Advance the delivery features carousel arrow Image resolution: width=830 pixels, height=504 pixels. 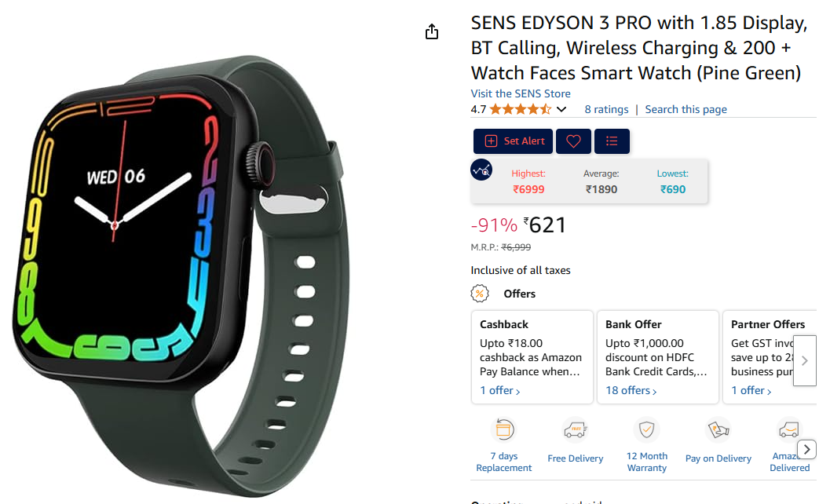pyautogui.click(x=806, y=450)
